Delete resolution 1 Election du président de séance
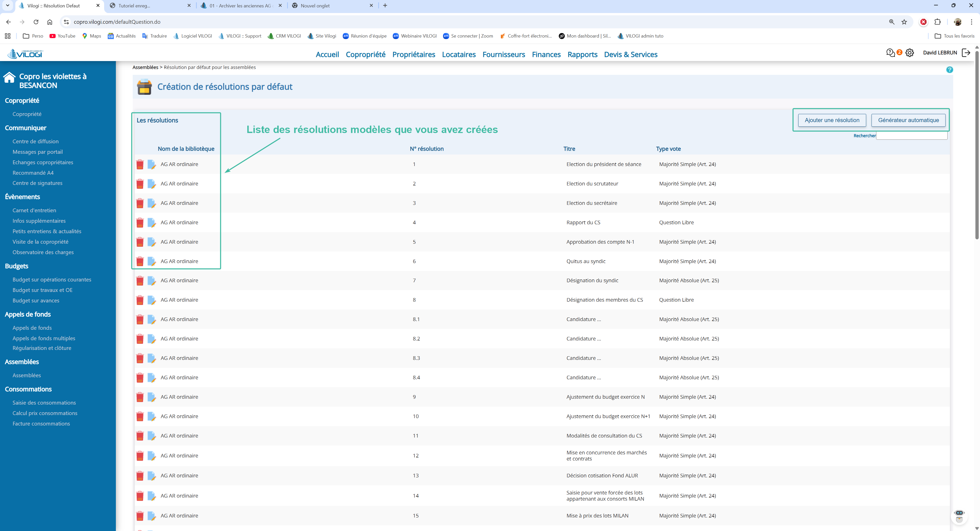 tap(140, 164)
